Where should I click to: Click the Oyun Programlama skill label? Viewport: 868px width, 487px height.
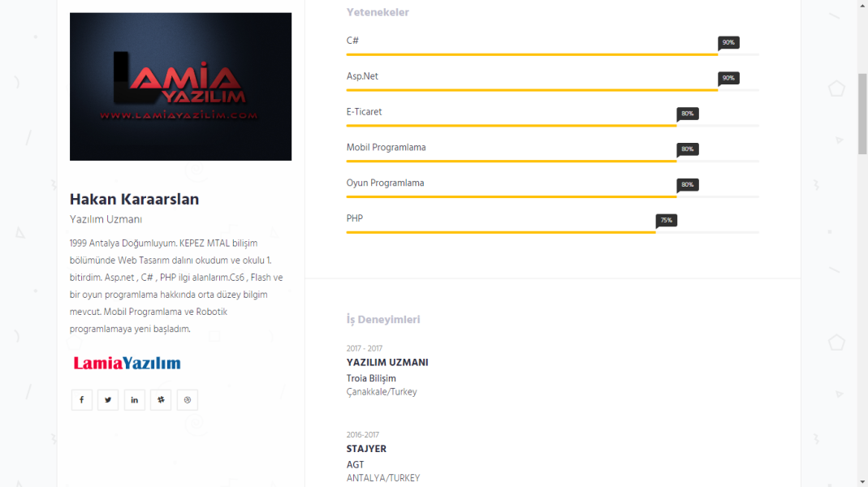pos(385,183)
